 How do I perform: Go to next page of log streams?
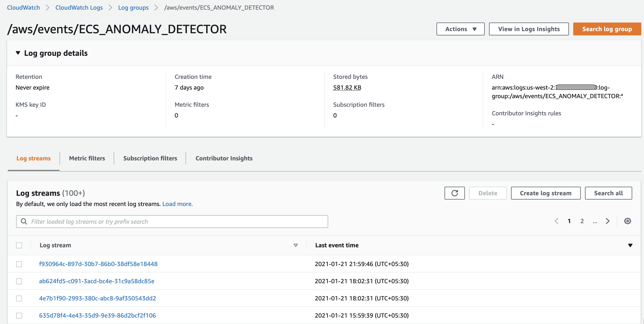click(x=608, y=221)
